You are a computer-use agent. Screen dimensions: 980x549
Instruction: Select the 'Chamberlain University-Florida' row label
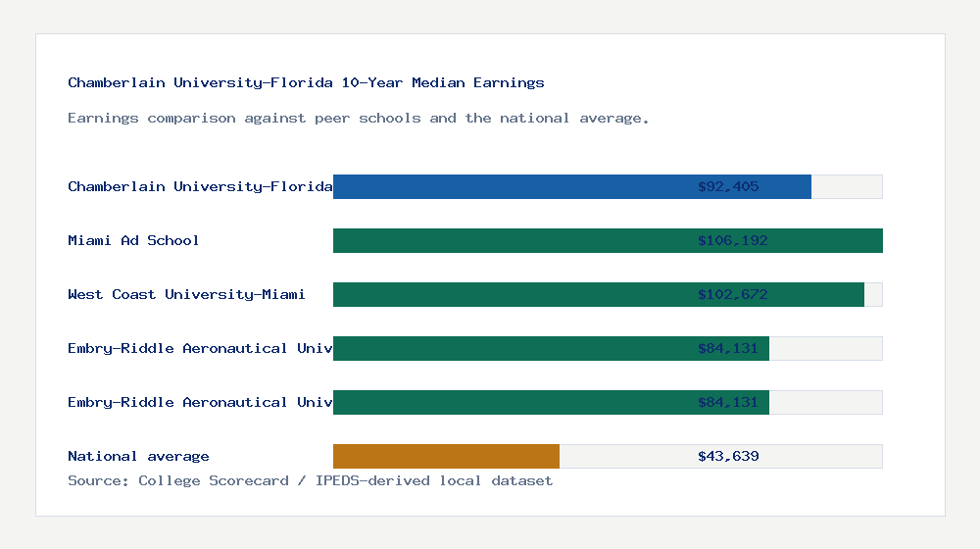(200, 186)
